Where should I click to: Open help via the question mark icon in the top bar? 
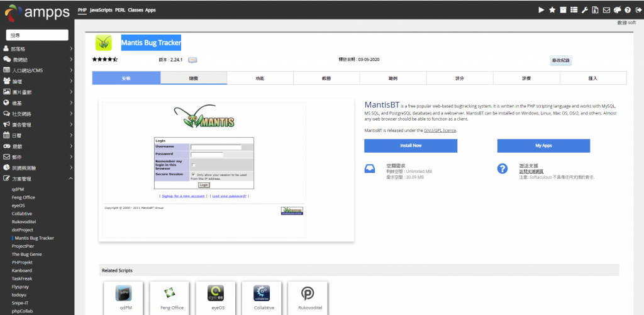coord(628,10)
